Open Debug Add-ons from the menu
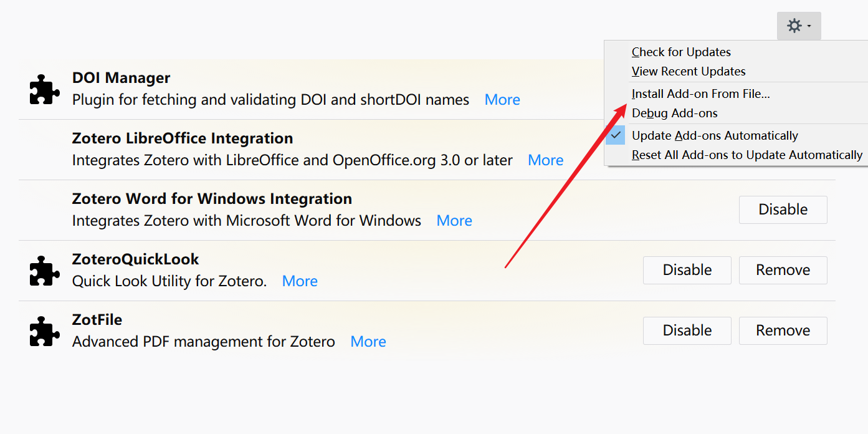 (674, 113)
